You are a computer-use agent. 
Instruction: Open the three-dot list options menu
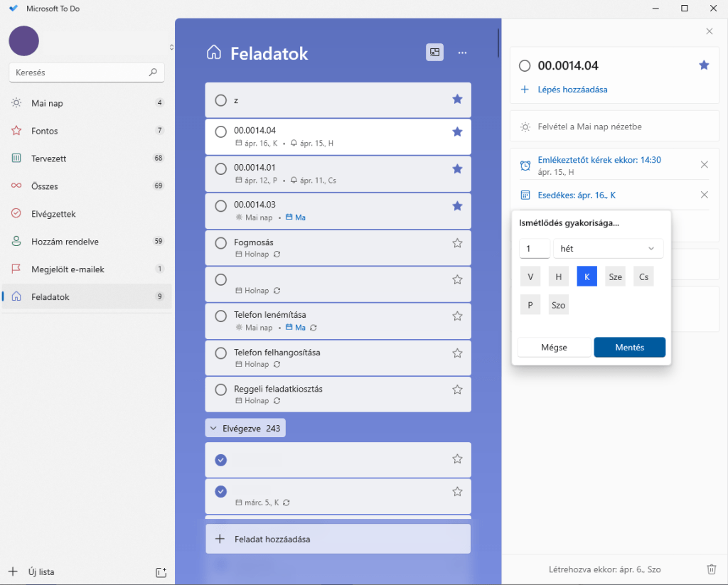click(x=463, y=52)
